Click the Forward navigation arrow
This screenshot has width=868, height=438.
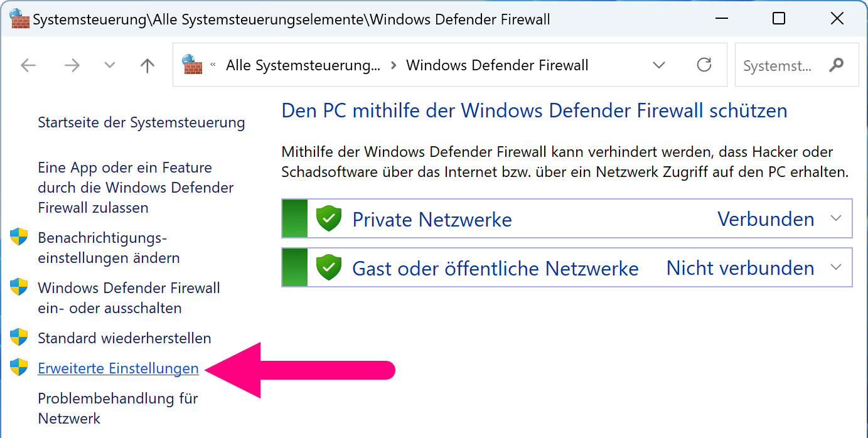[72, 65]
